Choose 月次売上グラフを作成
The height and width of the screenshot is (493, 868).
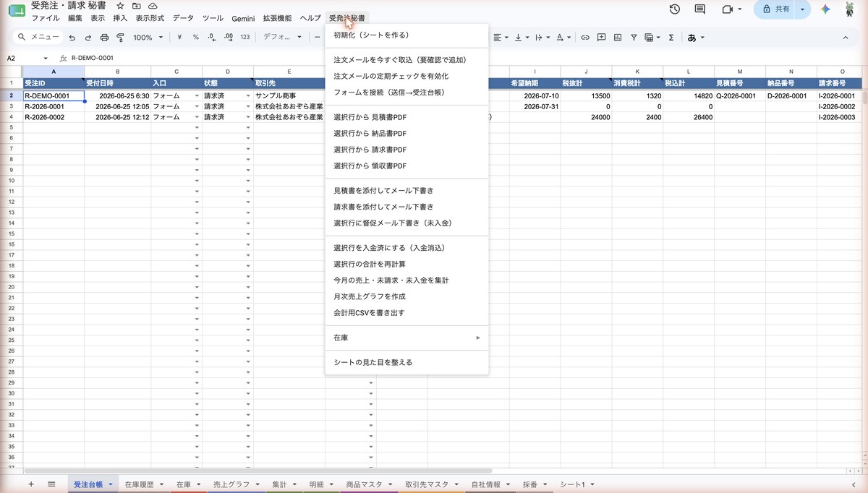tap(407, 296)
